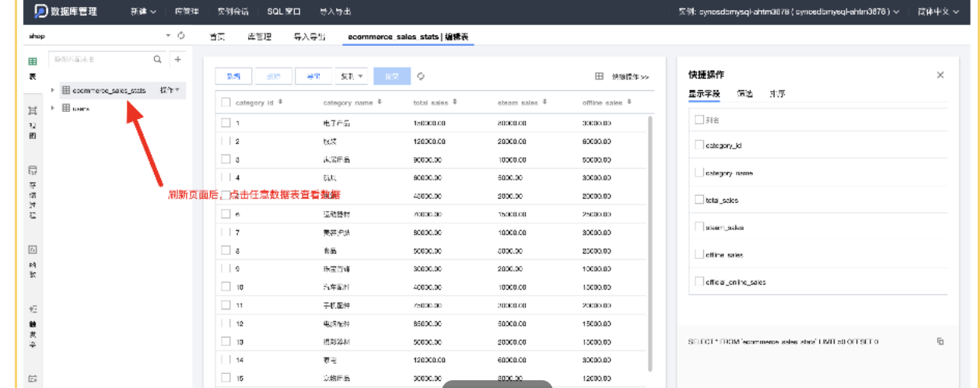Open the Tables section in left sidebar
The height and width of the screenshot is (388, 980).
point(33,68)
